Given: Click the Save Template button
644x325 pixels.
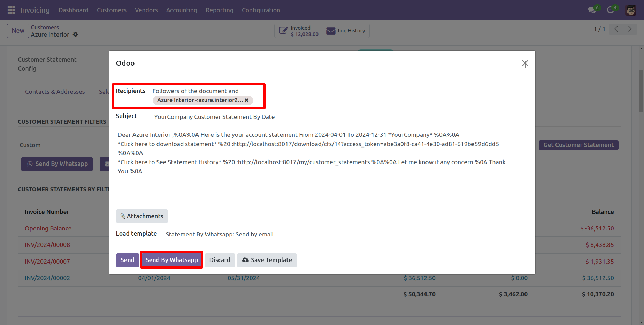Looking at the screenshot, I should (267, 260).
